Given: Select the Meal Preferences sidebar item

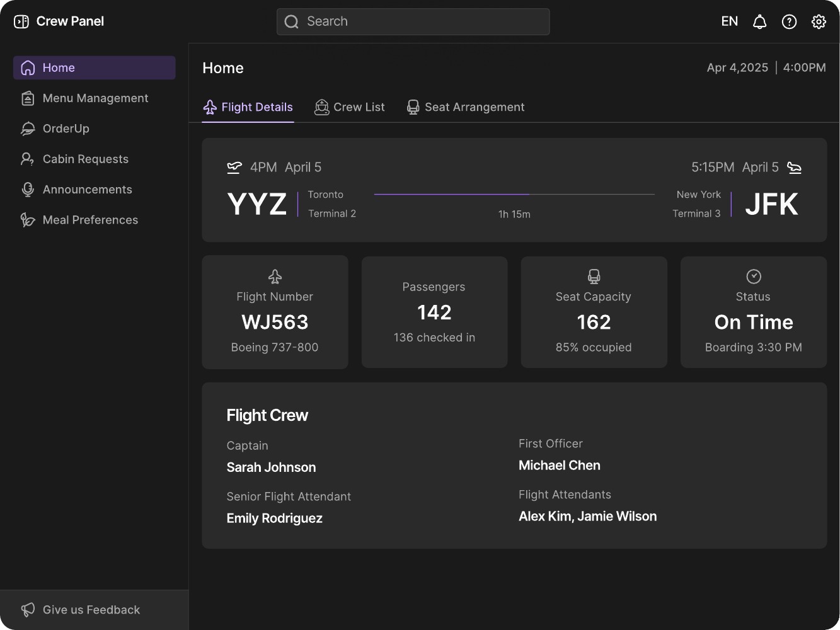Looking at the screenshot, I should click(95, 220).
